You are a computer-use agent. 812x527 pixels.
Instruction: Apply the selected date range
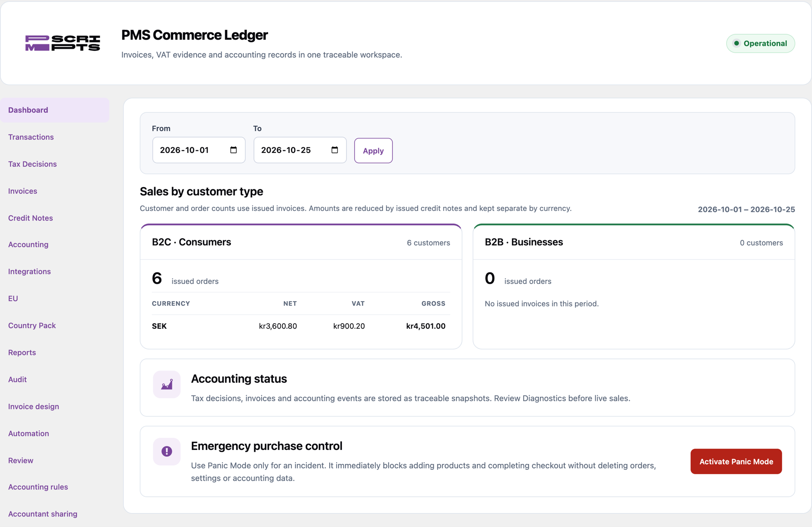(x=373, y=151)
